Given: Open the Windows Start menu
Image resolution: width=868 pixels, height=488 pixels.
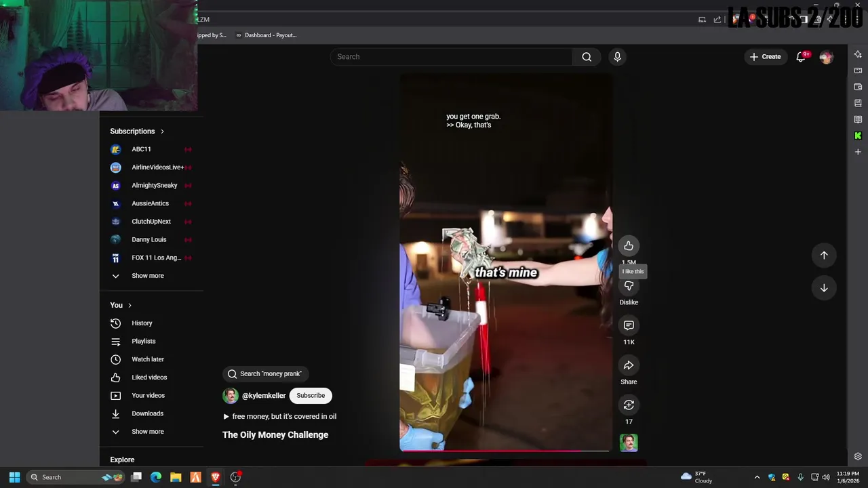Looking at the screenshot, I should click(14, 477).
